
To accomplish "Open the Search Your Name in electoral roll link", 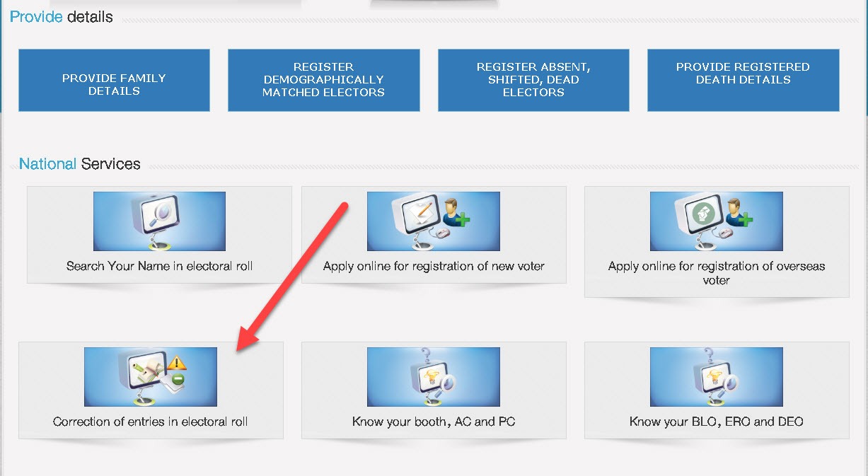I will [x=159, y=267].
